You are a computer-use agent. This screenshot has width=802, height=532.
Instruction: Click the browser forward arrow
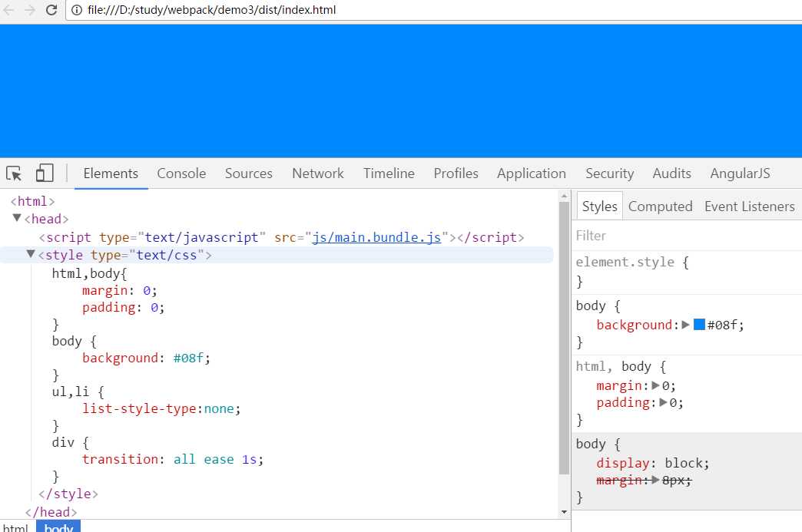(30, 10)
